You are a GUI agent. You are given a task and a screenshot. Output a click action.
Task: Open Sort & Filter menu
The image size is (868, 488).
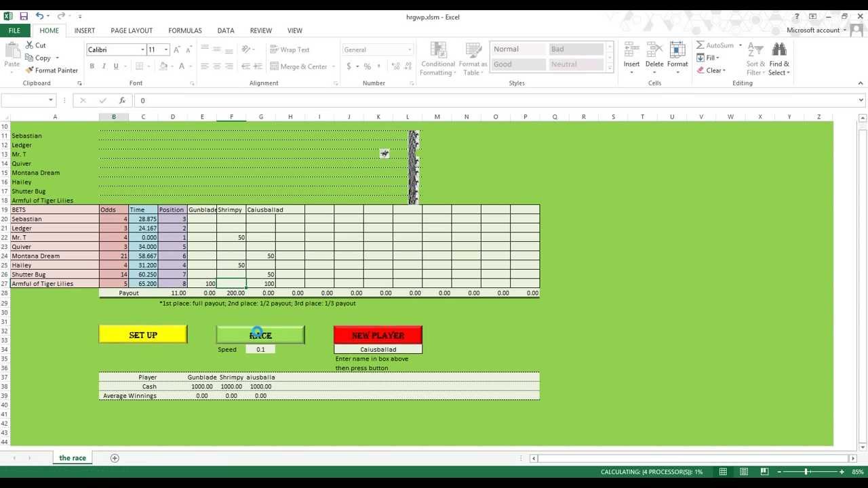(755, 60)
